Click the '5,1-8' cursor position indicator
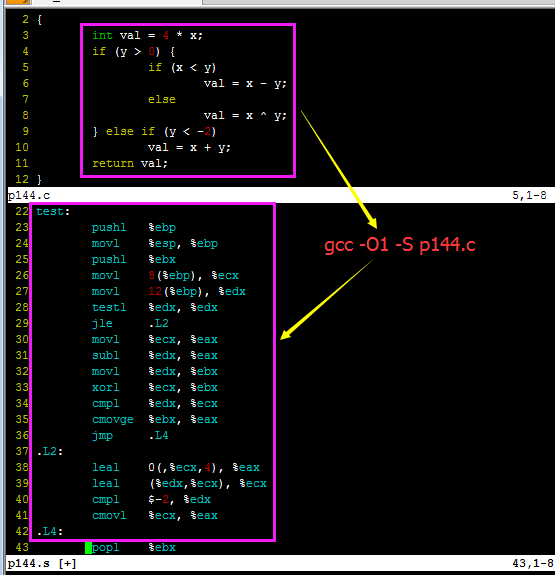555x575 pixels. coord(529,195)
